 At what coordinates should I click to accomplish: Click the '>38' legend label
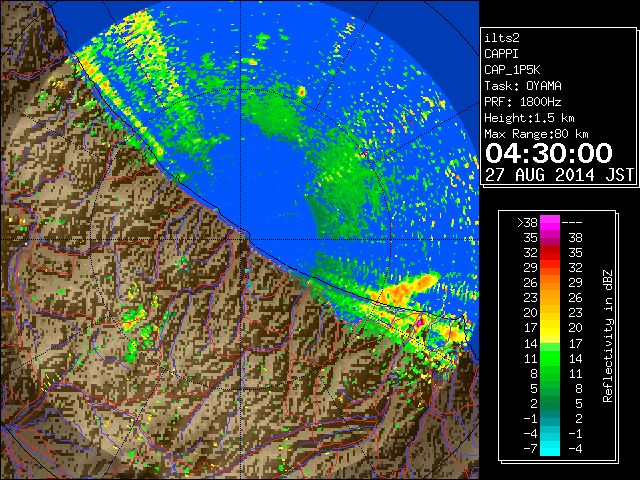(527, 223)
